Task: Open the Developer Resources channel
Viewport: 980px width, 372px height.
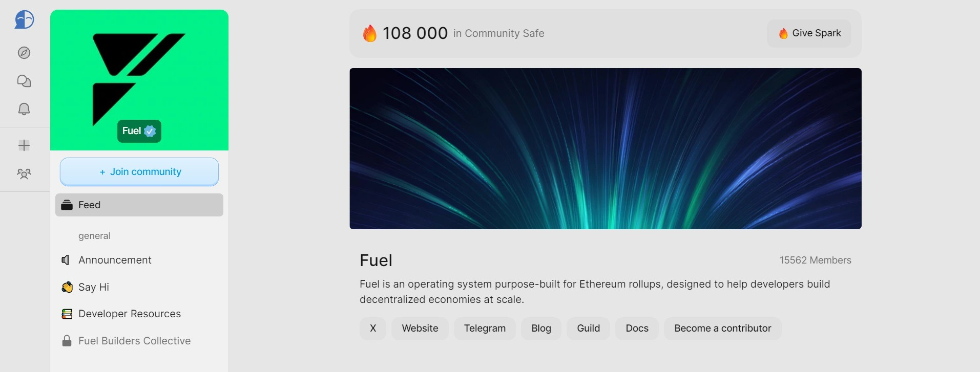Action: (x=129, y=314)
